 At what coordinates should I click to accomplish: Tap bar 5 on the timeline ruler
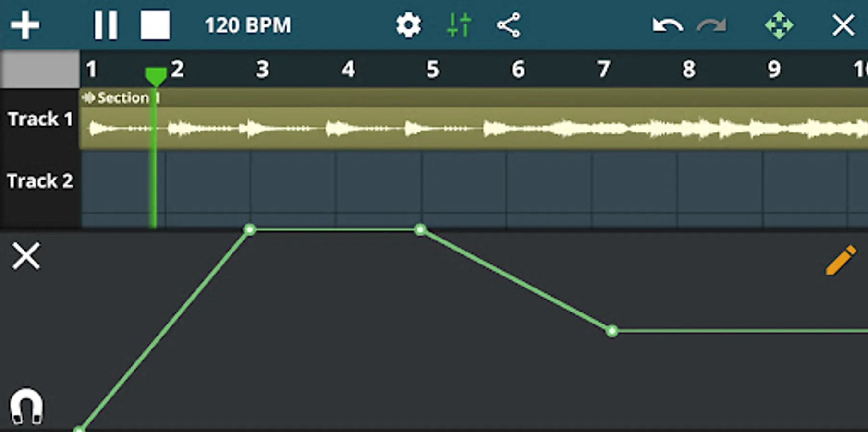[433, 69]
